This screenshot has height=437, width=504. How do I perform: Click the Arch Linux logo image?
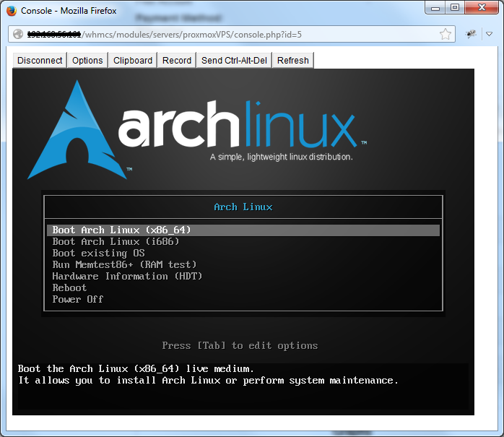click(198, 129)
